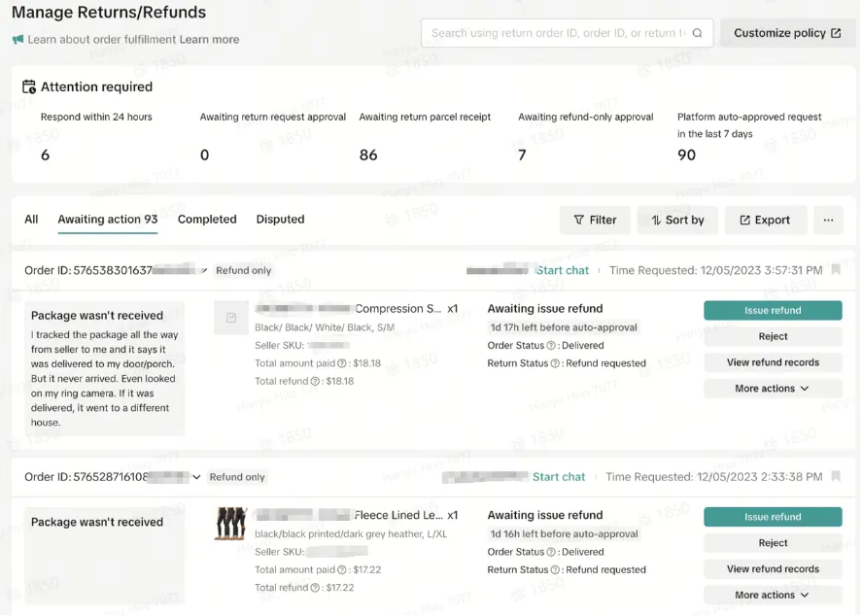Start chat with the Compression order buyer
This screenshot has height=616, width=862.
pos(563,270)
